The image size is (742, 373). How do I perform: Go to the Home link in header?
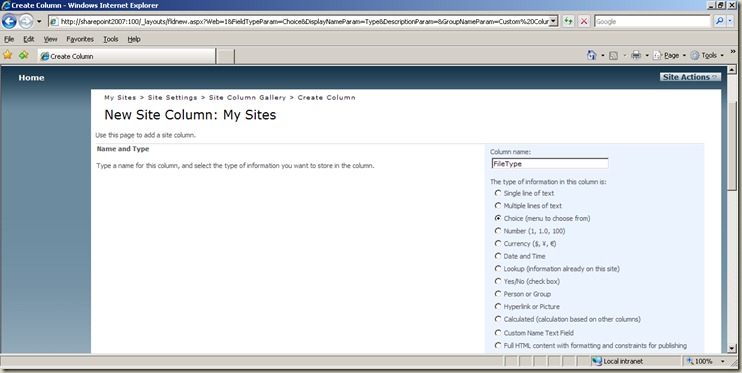point(31,78)
